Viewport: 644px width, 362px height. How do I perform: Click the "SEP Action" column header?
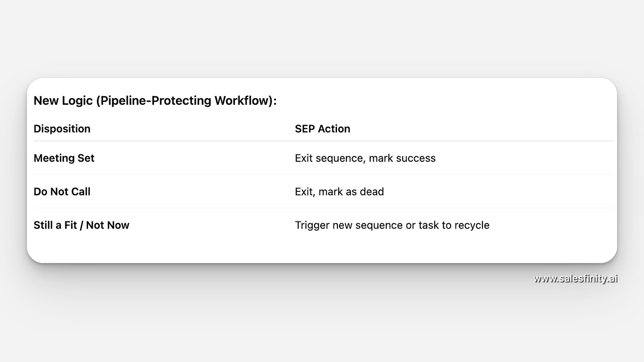322,129
